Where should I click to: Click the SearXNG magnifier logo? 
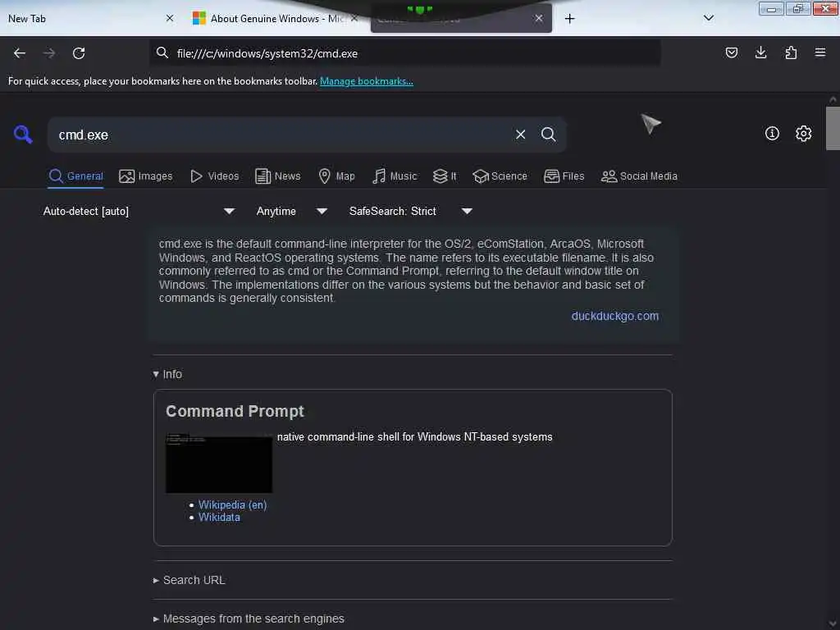pyautogui.click(x=23, y=134)
